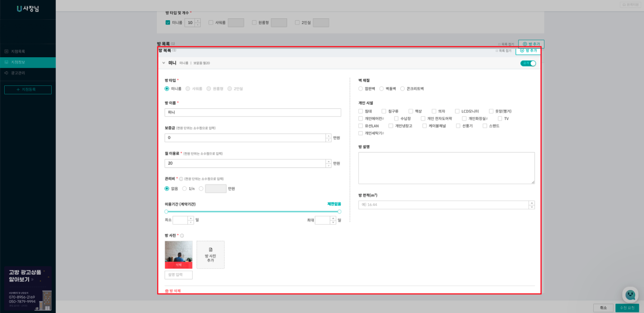Select 콘크리트벽 wall material
Image resolution: width=644 pixels, height=313 pixels.
click(403, 89)
